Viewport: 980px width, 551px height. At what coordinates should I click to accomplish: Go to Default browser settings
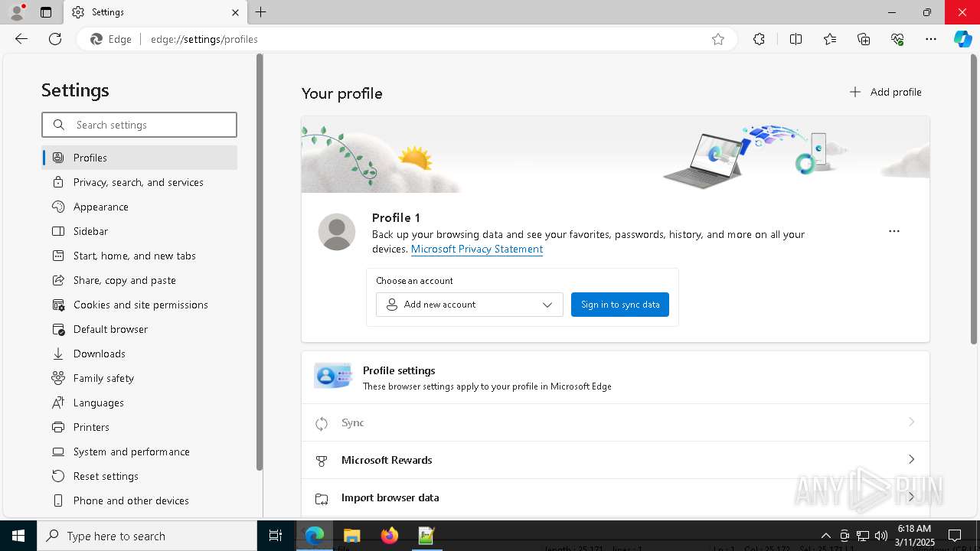[x=139, y=329]
